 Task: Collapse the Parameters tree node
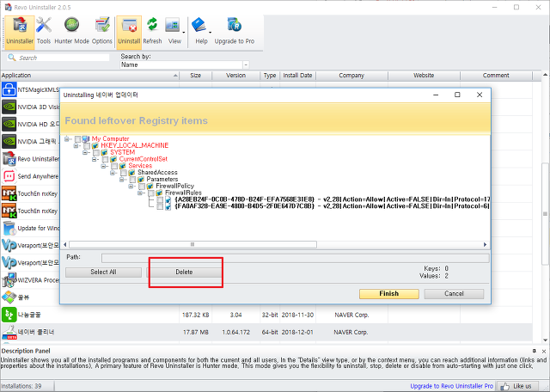(x=121, y=180)
